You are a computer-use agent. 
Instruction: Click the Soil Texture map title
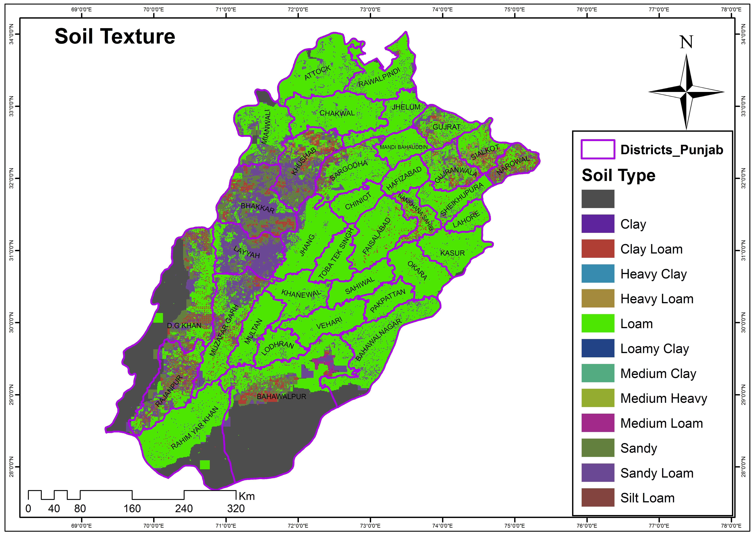[115, 36]
